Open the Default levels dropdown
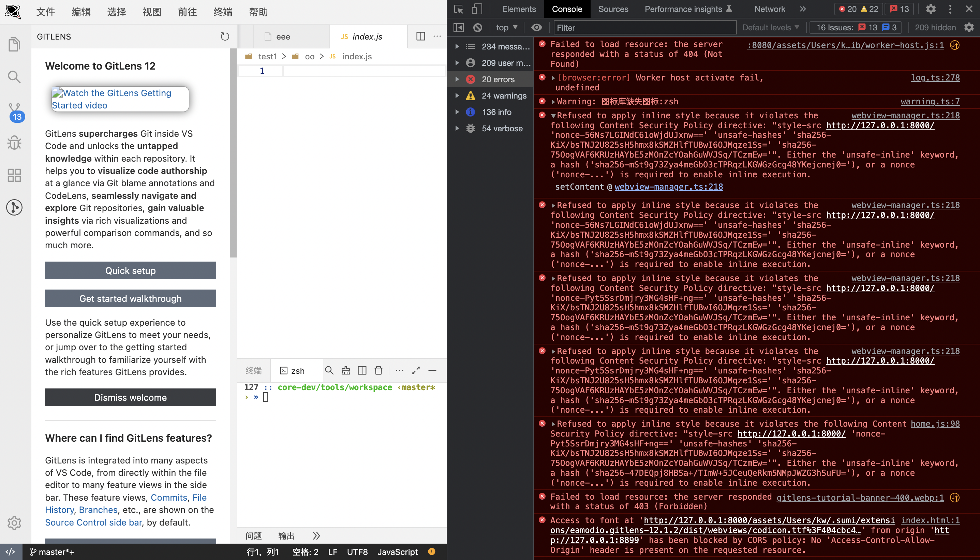Screen dimensions: 980x560 [x=771, y=28]
